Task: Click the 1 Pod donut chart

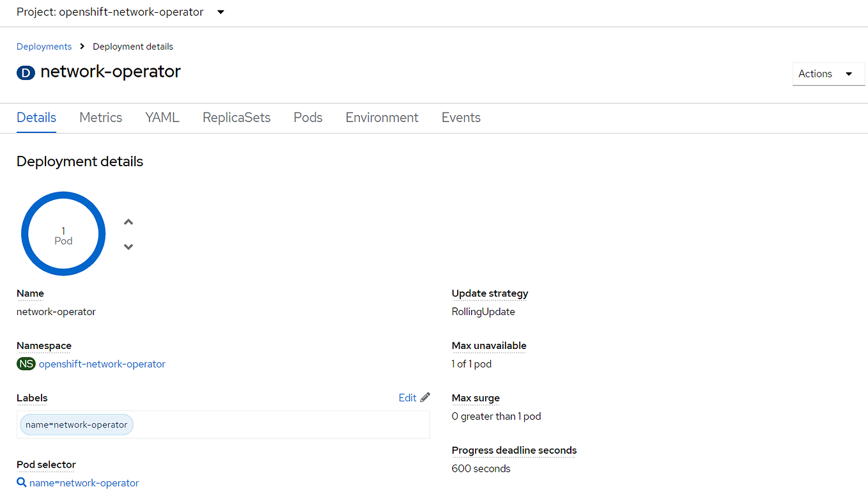Action: tap(63, 233)
